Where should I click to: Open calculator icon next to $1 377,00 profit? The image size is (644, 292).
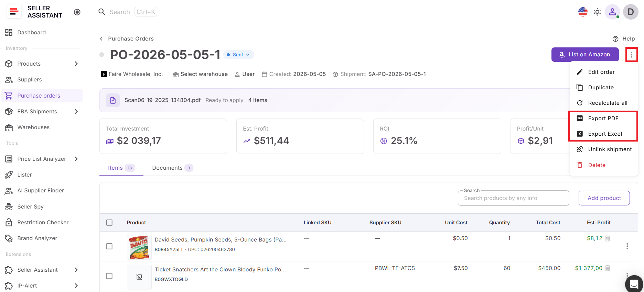pos(608,268)
